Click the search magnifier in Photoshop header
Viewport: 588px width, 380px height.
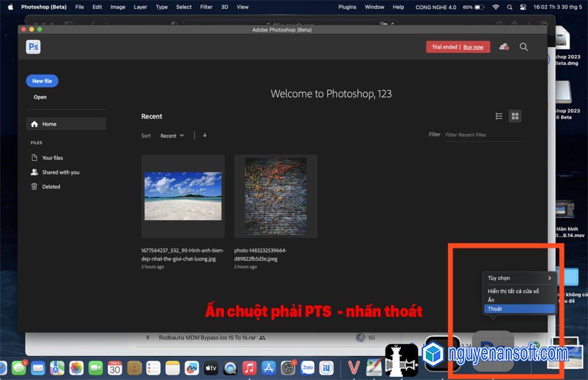pyautogui.click(x=524, y=47)
